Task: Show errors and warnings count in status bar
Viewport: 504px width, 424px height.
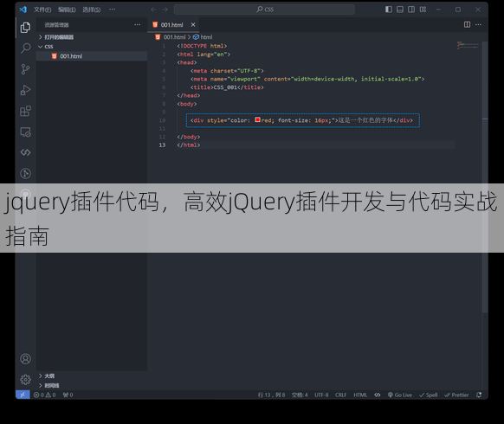Action: 45,395
